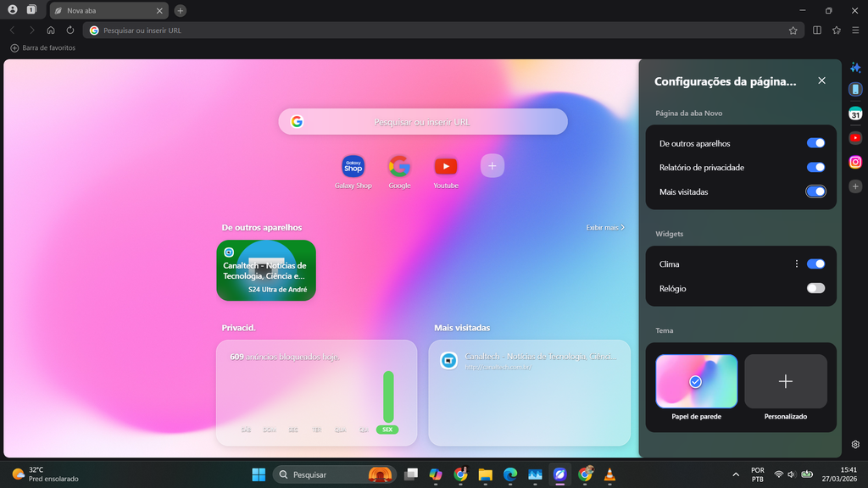Image resolution: width=868 pixels, height=488 pixels.
Task: Select the "Papel de parede" theme swatch
Action: point(696,381)
